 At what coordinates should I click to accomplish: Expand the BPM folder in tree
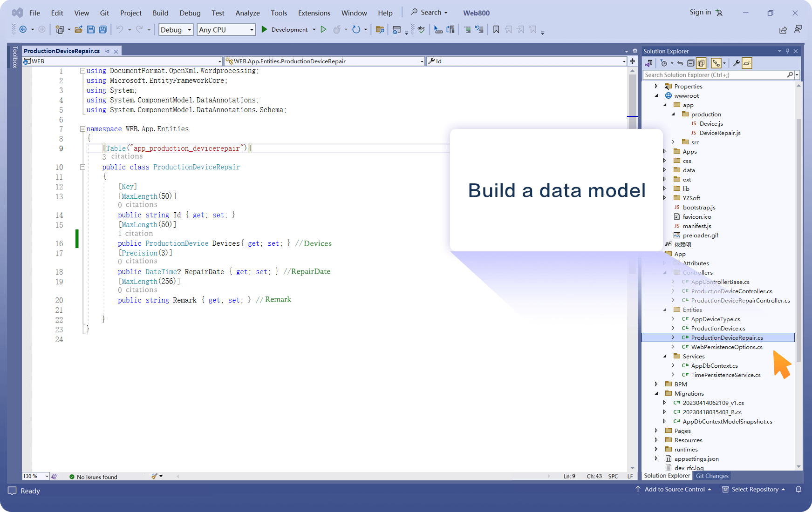[656, 384]
